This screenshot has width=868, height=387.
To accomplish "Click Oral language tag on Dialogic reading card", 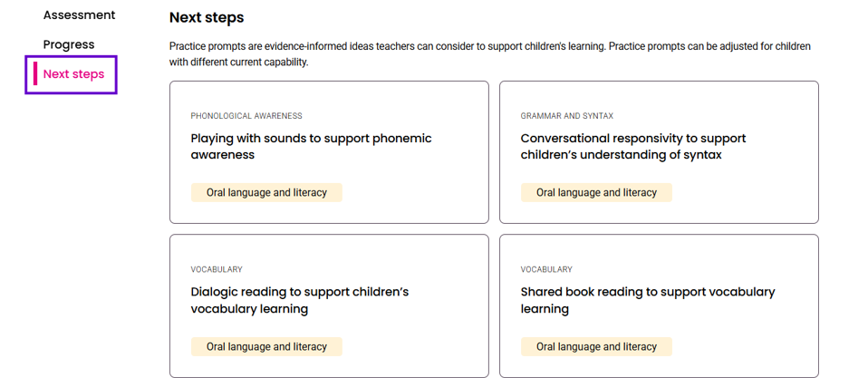I will coord(266,346).
